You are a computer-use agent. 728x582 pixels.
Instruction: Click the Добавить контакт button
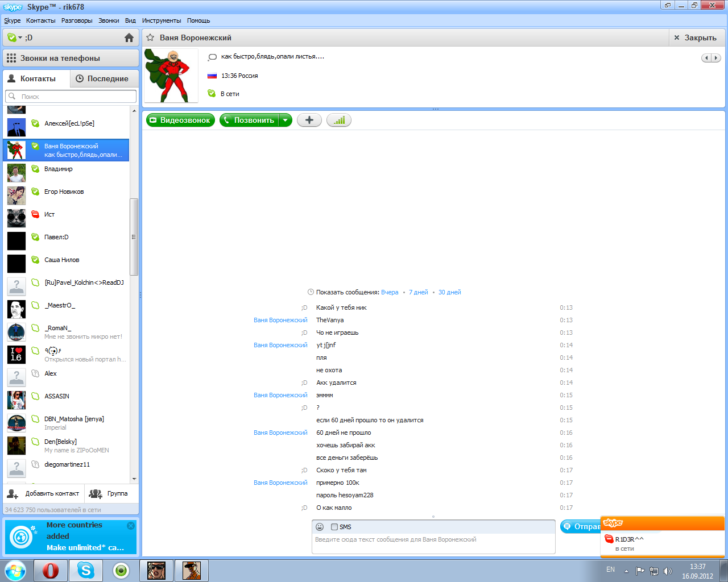point(44,493)
